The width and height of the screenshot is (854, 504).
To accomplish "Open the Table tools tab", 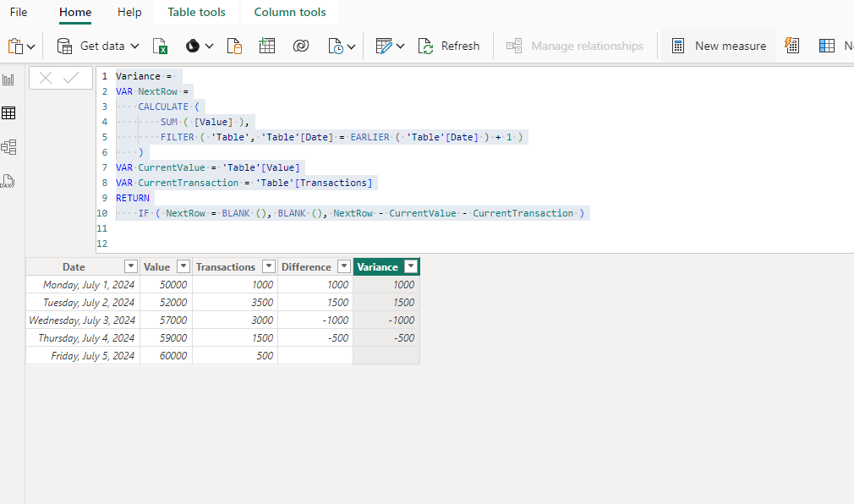I will pyautogui.click(x=196, y=12).
